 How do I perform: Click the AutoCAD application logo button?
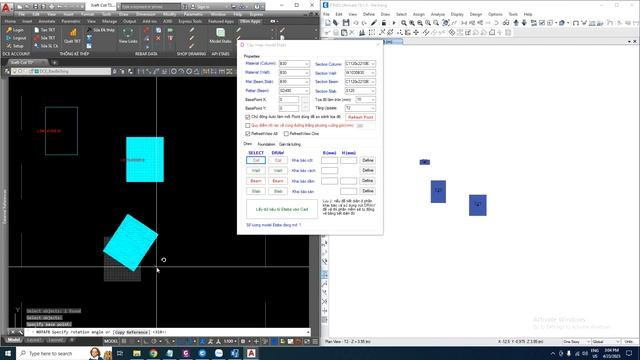[x=6, y=8]
